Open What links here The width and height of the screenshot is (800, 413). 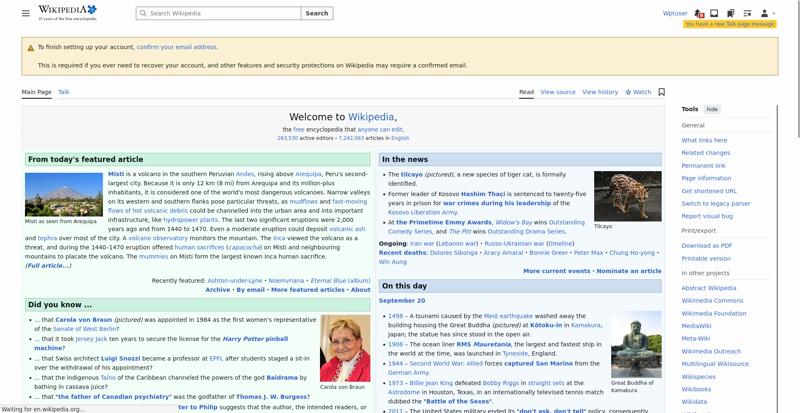click(704, 140)
